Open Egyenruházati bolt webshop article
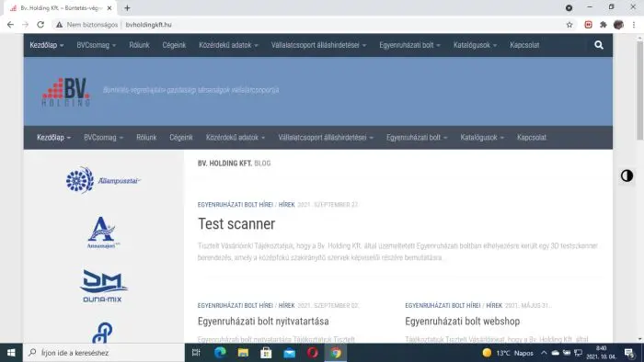644x362 pixels. tap(463, 321)
